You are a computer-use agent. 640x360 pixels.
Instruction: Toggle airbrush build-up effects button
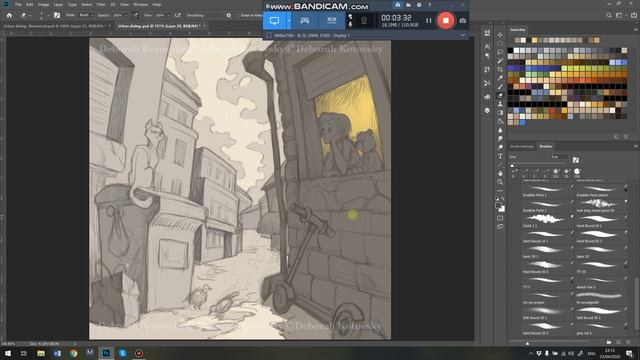click(x=178, y=15)
